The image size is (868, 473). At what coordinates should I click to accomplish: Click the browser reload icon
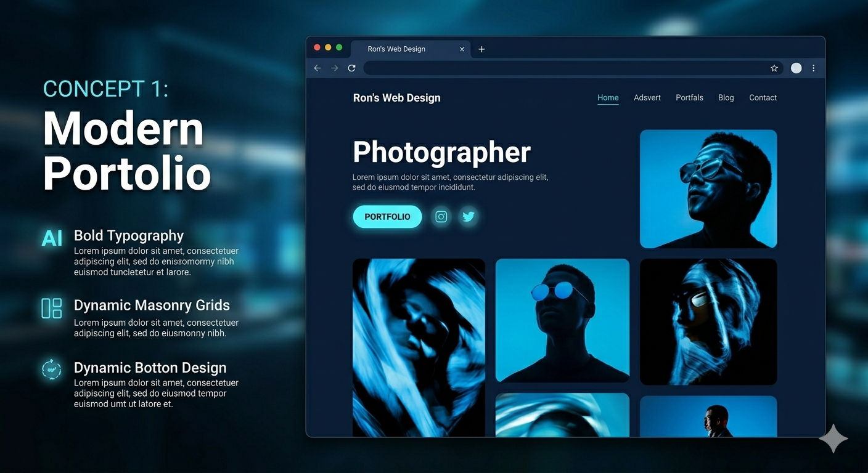[x=351, y=68]
